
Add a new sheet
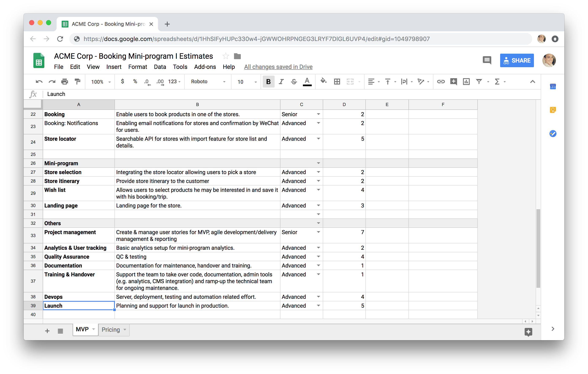[x=47, y=331]
